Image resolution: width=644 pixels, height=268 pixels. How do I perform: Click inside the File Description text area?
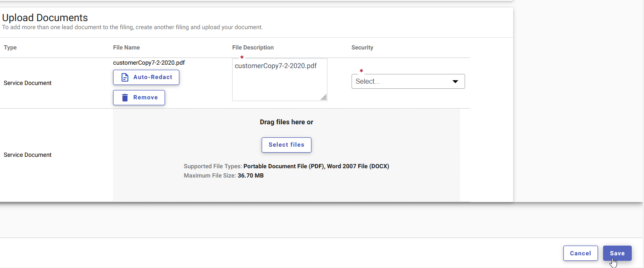click(279, 79)
